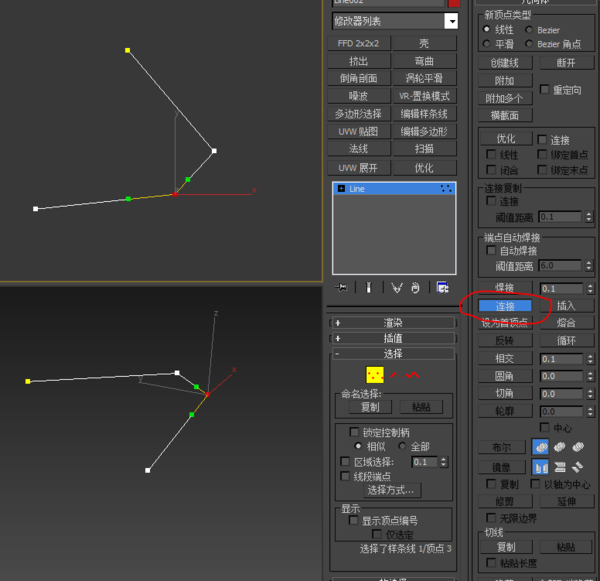Select Bezier 角点 radio button
Screen dimensions: 600x581
click(529, 44)
